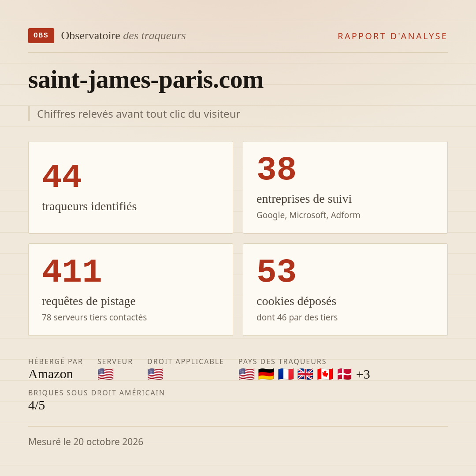Click Mesuré le 20 octobre 2026 text

coord(86,442)
